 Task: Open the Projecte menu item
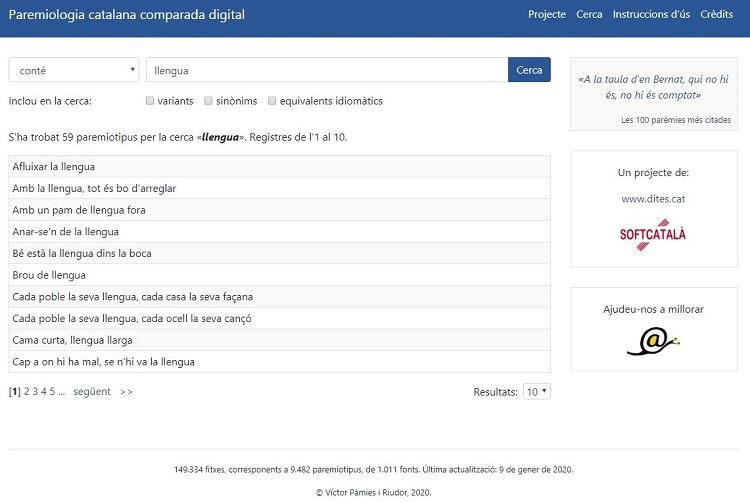(547, 15)
